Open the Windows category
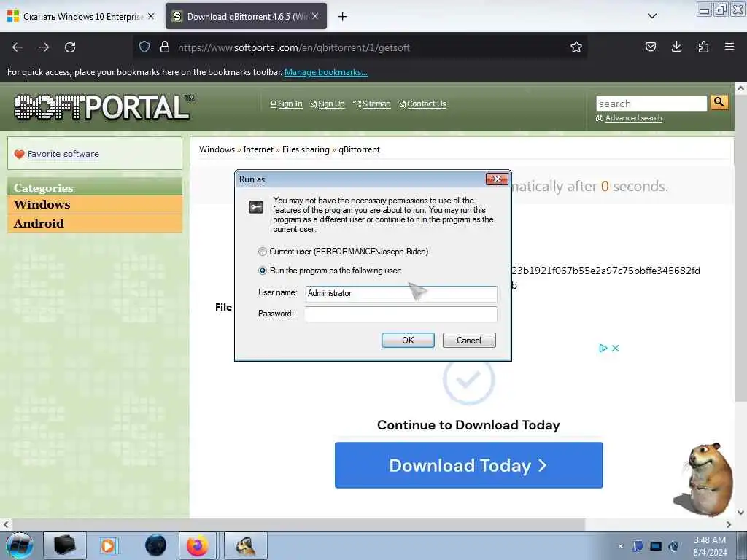 coord(95,204)
